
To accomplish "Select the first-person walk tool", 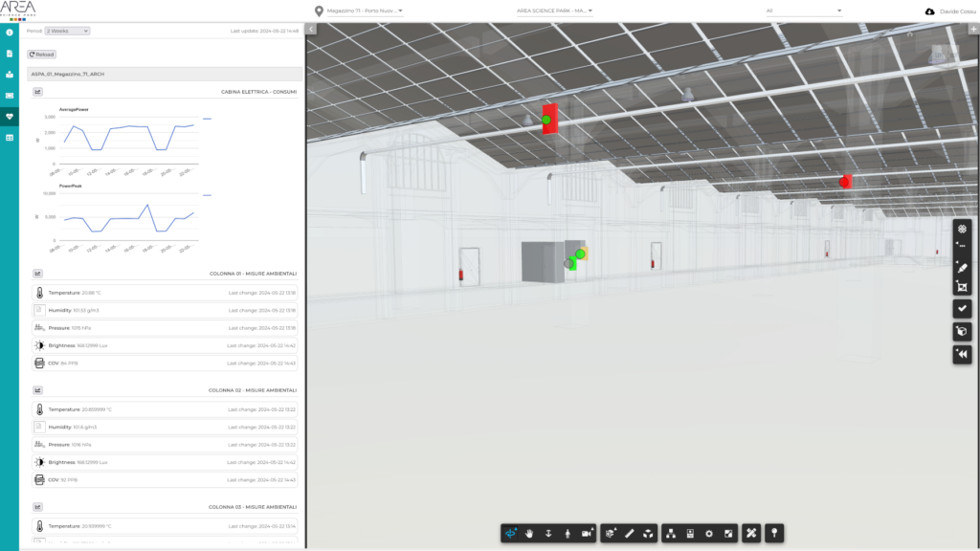I will (567, 533).
